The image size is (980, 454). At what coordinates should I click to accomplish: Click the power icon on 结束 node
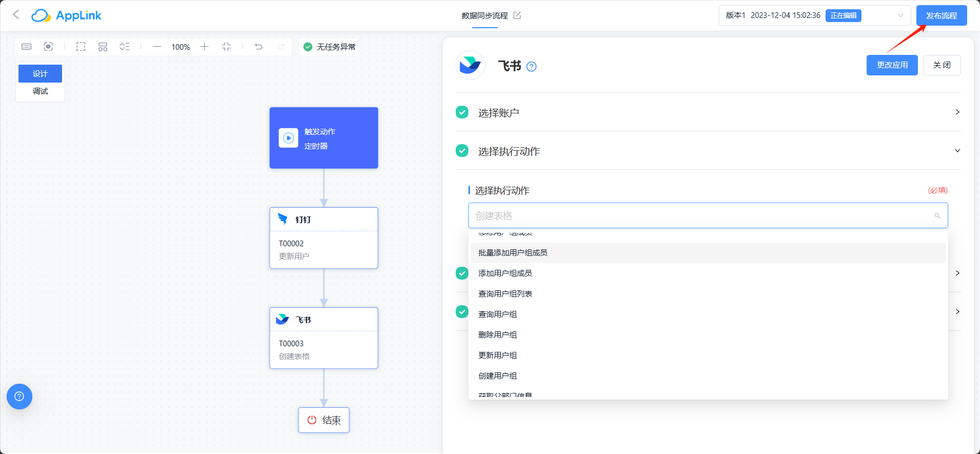311,420
